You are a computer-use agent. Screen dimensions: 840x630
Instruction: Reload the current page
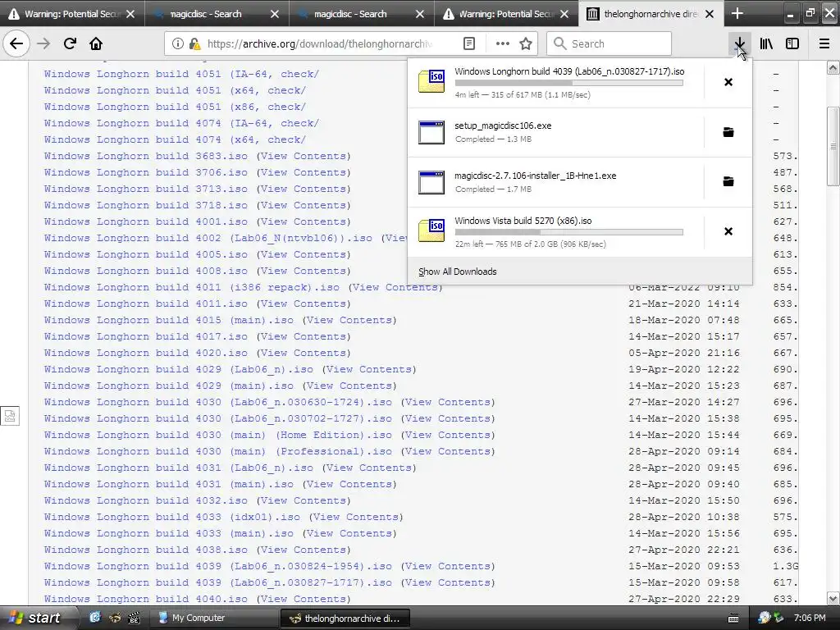70,43
